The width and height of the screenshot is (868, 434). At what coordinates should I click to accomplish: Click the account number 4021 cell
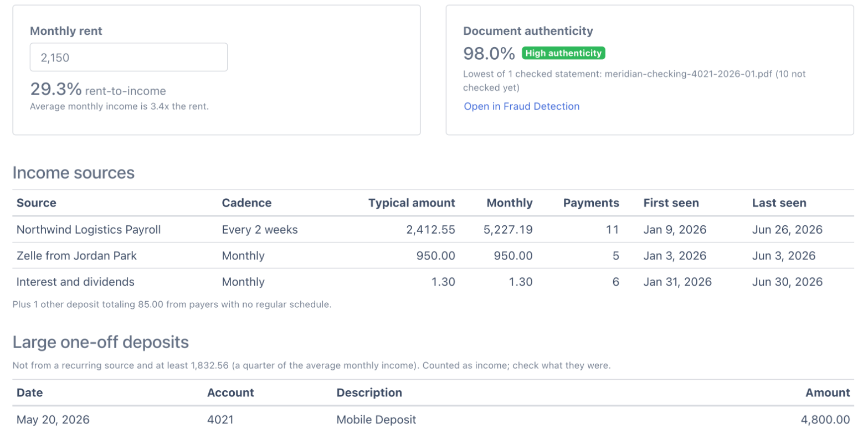tap(220, 420)
